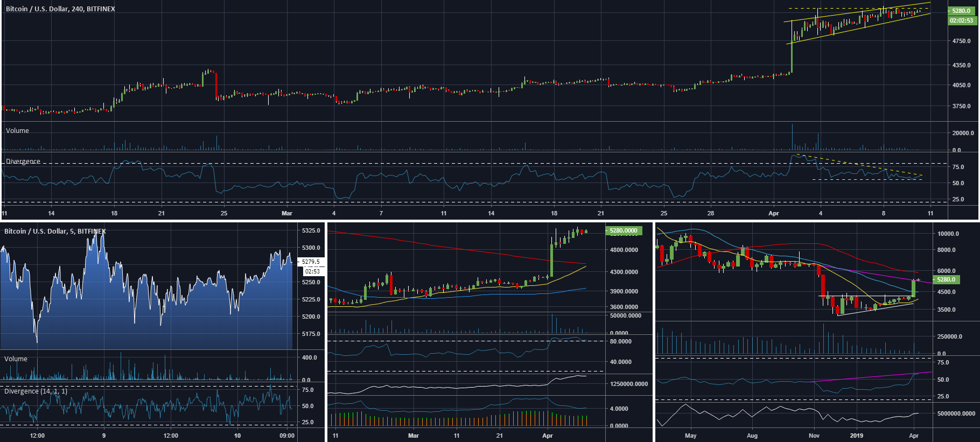Screen dimensions: 980x442
Task: Click the 5000000.0000 indicator scale label
Action: pyautogui.click(x=956, y=413)
